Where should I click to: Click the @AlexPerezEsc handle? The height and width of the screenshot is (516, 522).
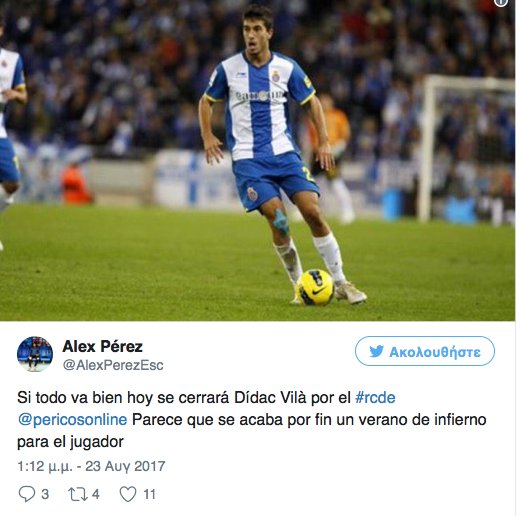113,365
